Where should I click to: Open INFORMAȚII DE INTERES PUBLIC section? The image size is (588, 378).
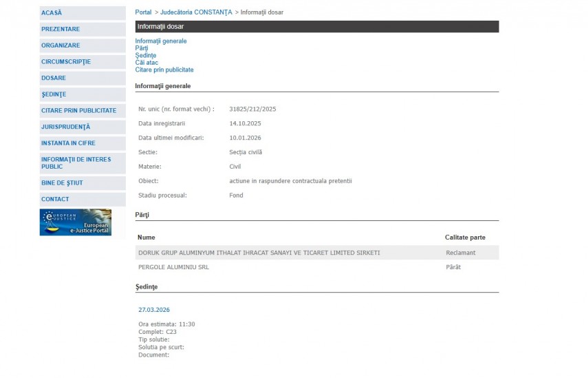pyautogui.click(x=76, y=163)
